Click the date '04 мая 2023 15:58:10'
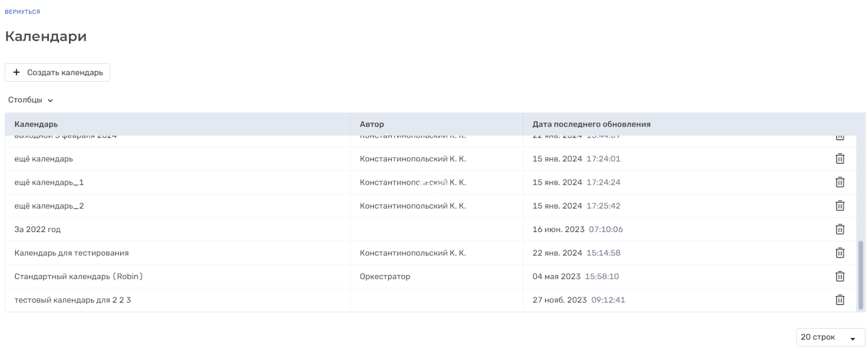Screen dimensions: 868x351 tap(575, 276)
